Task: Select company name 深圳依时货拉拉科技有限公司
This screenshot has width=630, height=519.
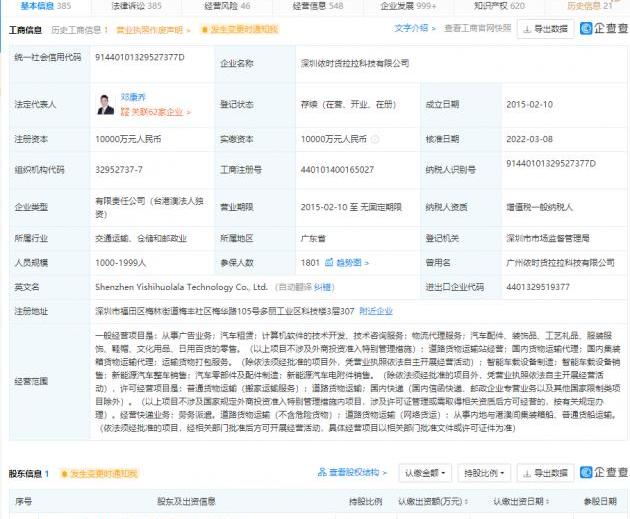Action: [355, 63]
